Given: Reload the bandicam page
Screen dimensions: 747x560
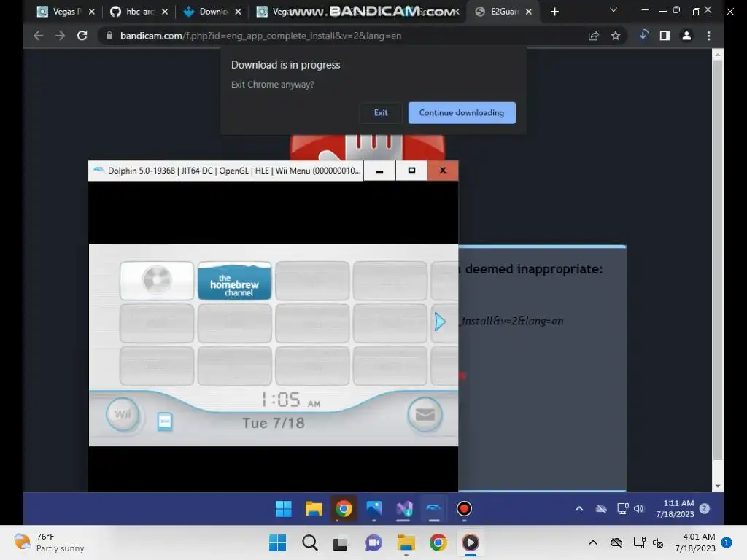Looking at the screenshot, I should point(82,36).
